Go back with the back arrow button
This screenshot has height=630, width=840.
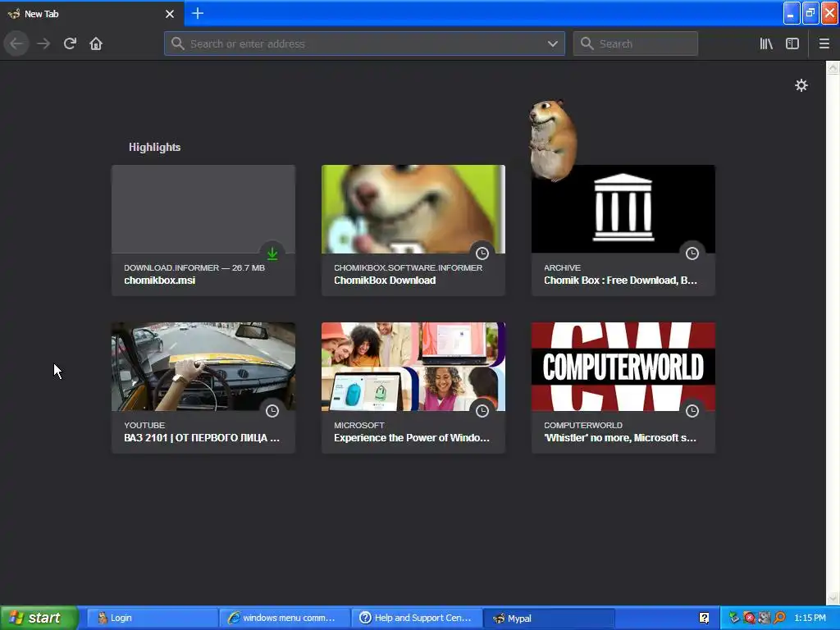pos(16,43)
